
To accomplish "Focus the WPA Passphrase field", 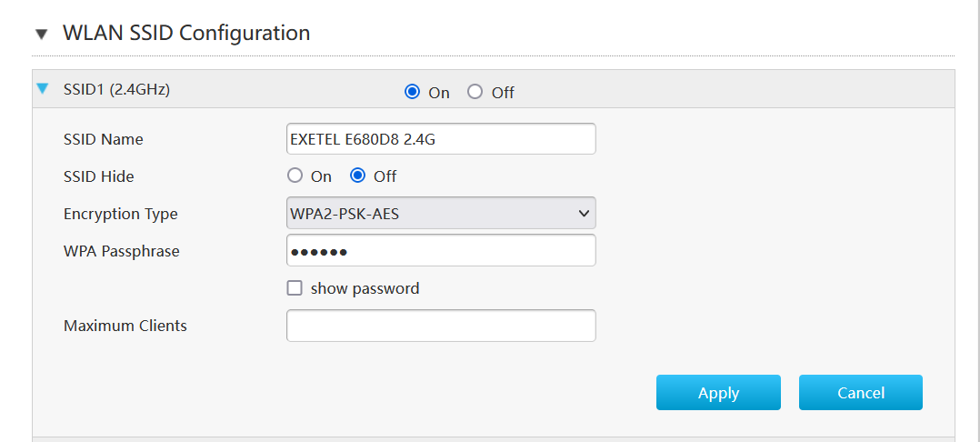I will [441, 251].
